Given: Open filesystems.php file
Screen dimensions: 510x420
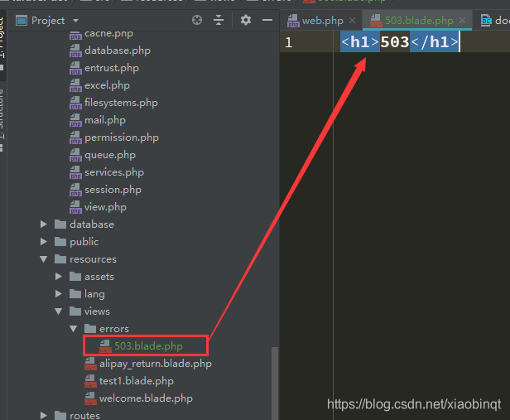Looking at the screenshot, I should pyautogui.click(x=121, y=103).
